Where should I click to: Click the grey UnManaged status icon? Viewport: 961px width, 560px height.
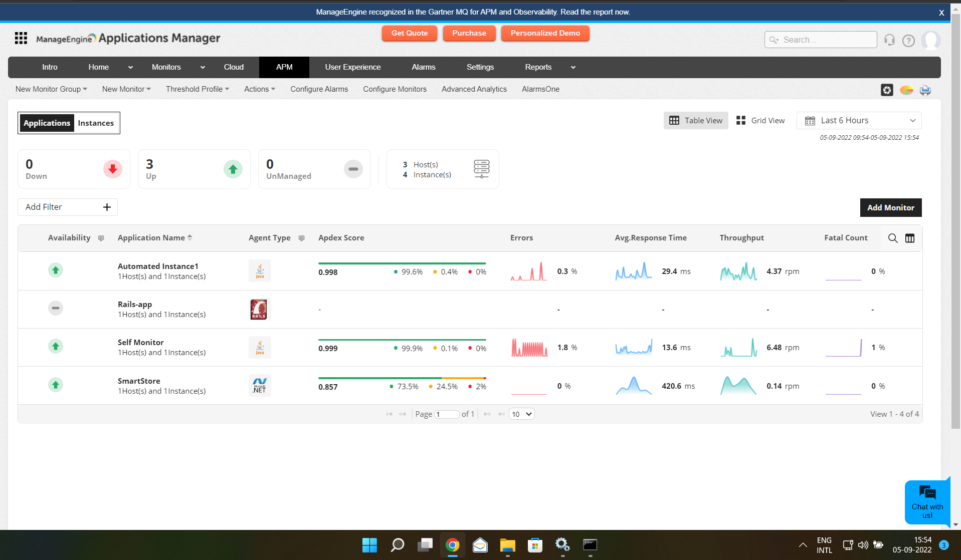click(x=353, y=169)
